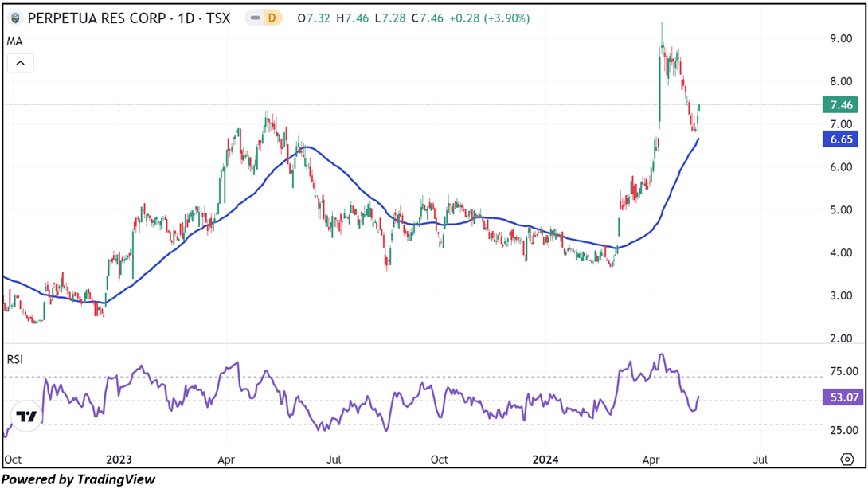Open chart settings gear icon

tap(847, 459)
